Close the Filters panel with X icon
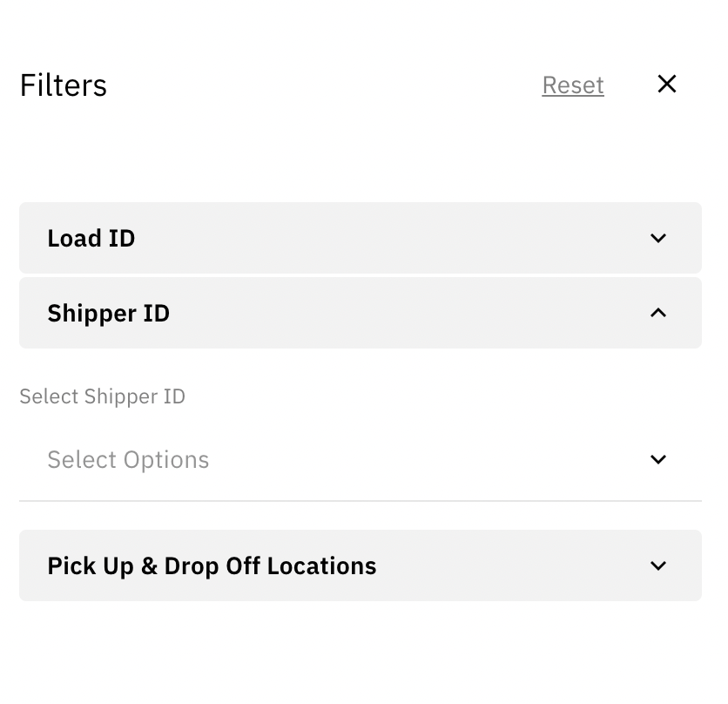The image size is (728, 704). point(667,84)
